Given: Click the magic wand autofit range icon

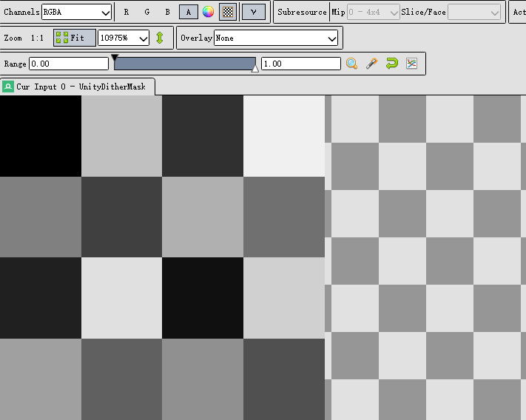Looking at the screenshot, I should [x=371, y=64].
